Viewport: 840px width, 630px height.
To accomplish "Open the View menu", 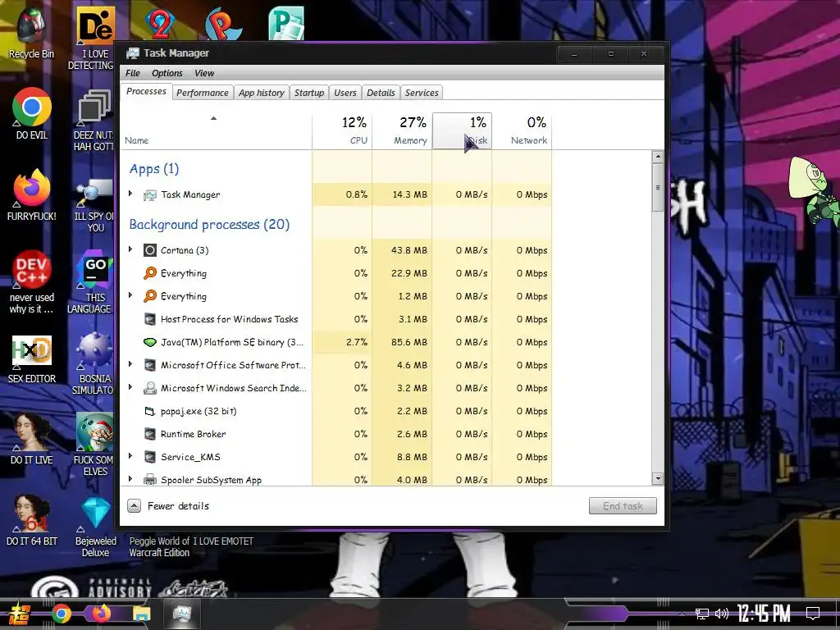I will [x=204, y=73].
